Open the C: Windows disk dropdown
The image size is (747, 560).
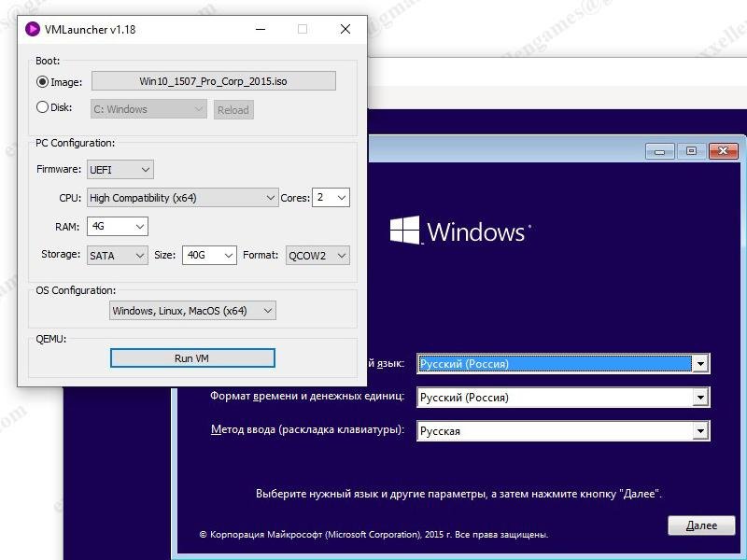tap(148, 109)
